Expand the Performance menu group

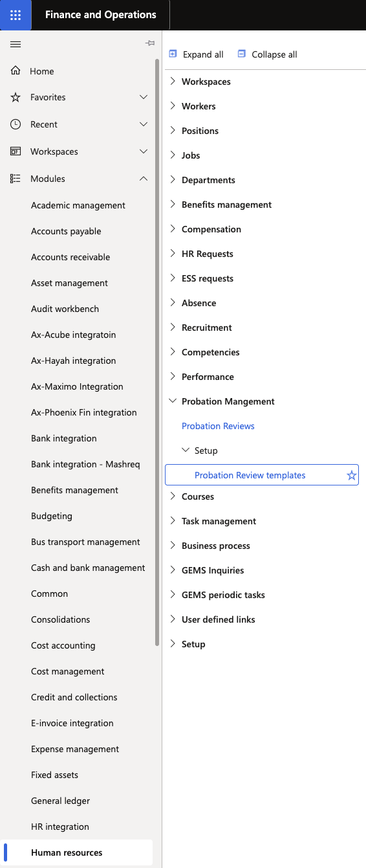[x=173, y=377]
